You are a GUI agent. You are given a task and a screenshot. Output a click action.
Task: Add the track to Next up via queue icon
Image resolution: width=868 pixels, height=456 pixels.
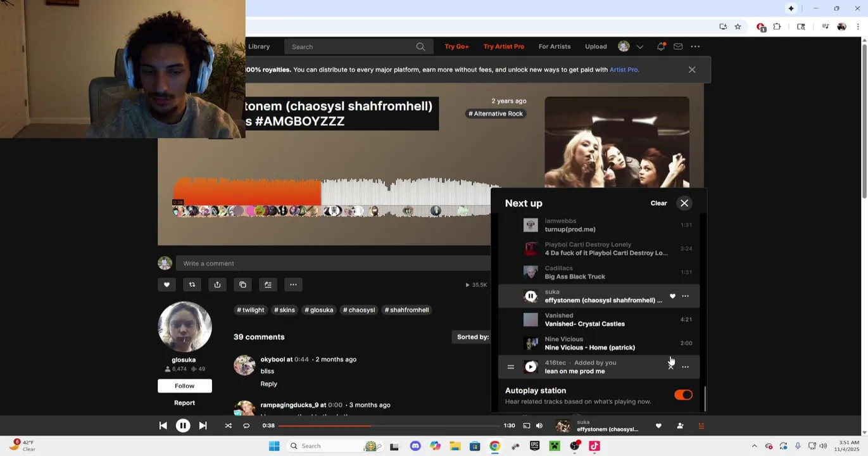268,285
